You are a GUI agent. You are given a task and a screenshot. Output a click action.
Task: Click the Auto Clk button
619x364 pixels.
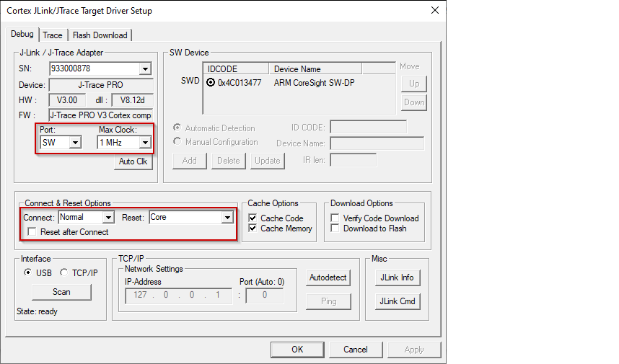pyautogui.click(x=133, y=161)
